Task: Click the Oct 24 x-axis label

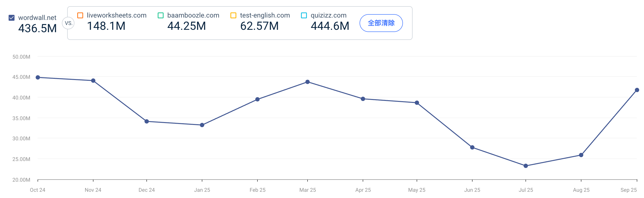Action: pyautogui.click(x=38, y=190)
